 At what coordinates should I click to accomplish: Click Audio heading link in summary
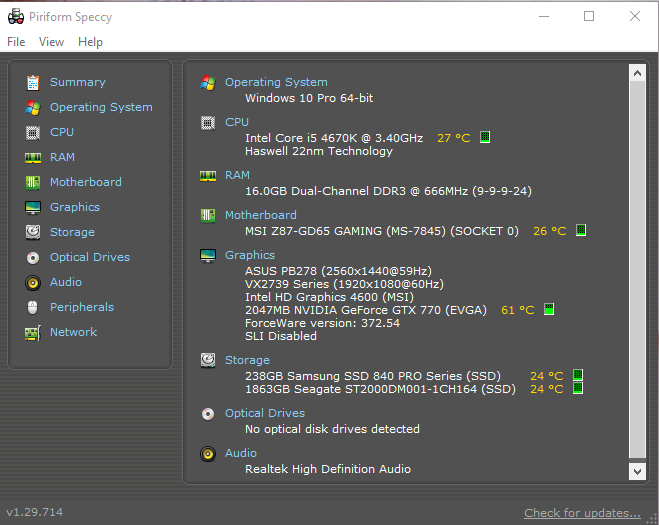coord(240,454)
